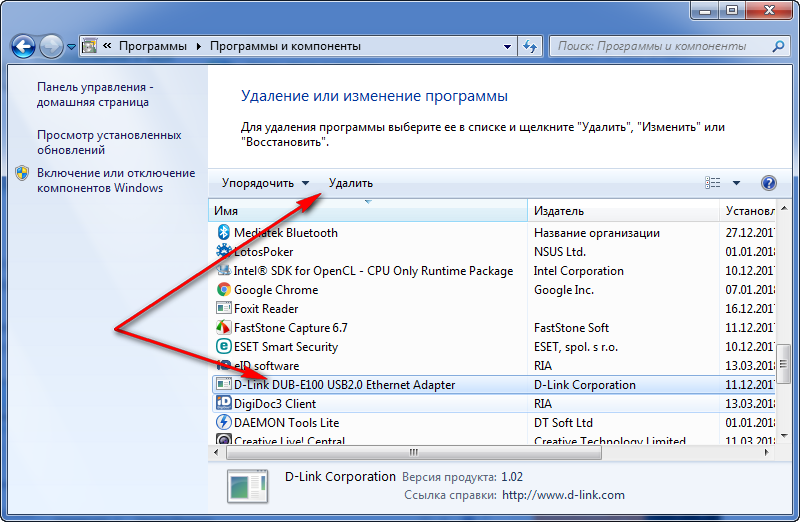Click the vertical scrollbar down arrow
The width and height of the screenshot is (800, 522).
(784, 436)
